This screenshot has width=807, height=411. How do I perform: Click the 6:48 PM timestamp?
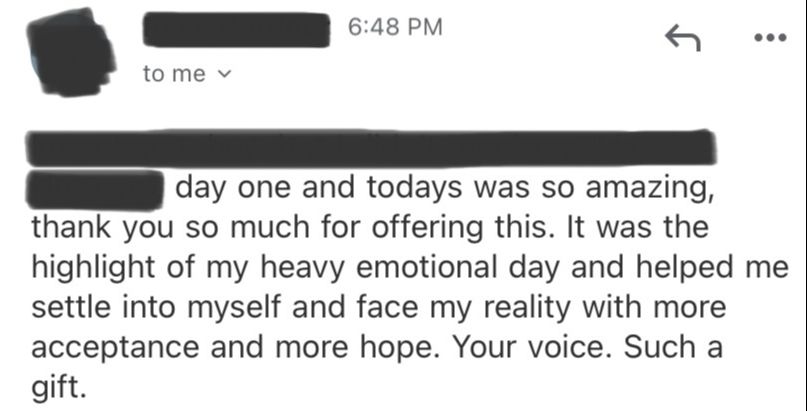pyautogui.click(x=395, y=27)
